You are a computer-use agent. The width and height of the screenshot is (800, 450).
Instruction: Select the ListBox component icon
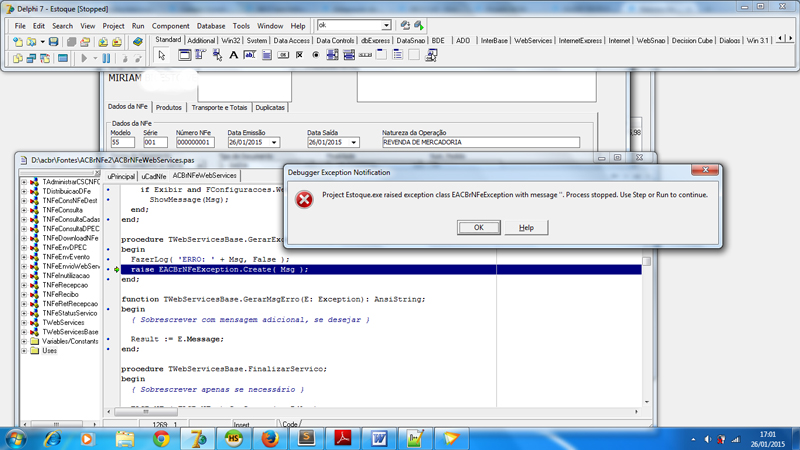pyautogui.click(x=332, y=55)
